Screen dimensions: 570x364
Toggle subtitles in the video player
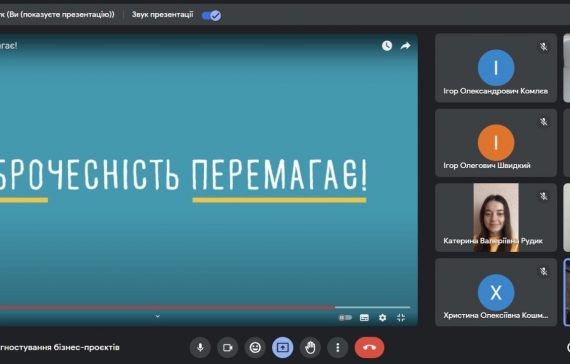coord(364,318)
